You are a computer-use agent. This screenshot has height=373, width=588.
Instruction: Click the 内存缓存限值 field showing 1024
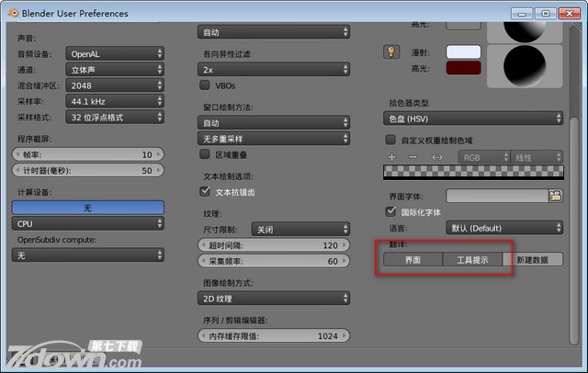[x=274, y=336]
